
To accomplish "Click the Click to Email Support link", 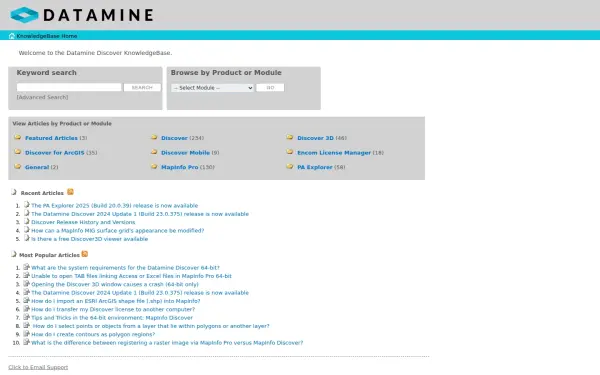I will (38, 367).
